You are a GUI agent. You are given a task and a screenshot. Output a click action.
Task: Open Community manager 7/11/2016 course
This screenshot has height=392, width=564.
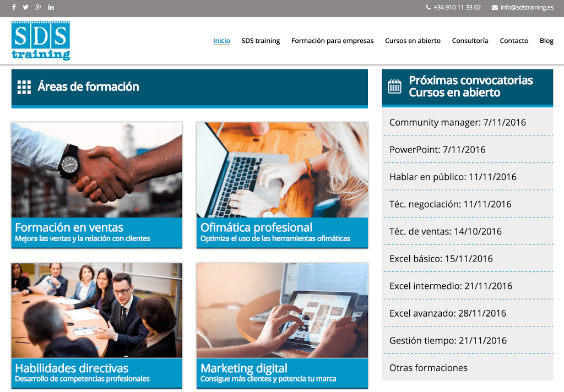coord(457,122)
